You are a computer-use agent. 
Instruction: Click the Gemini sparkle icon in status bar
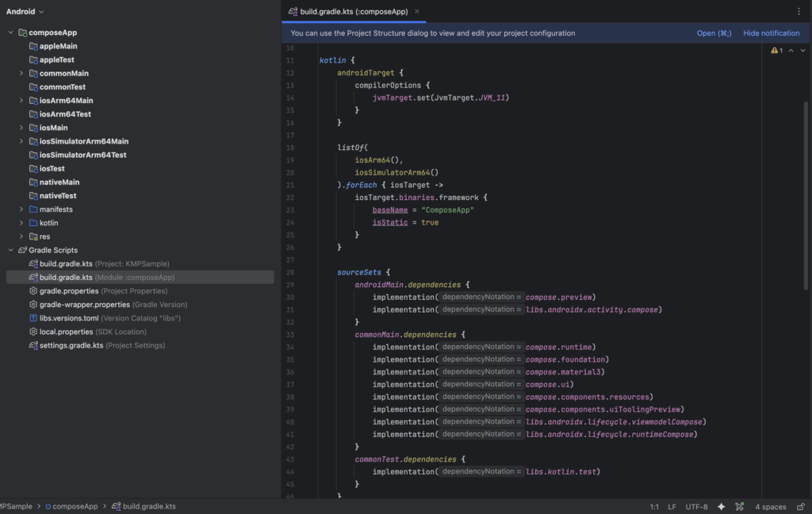point(722,506)
